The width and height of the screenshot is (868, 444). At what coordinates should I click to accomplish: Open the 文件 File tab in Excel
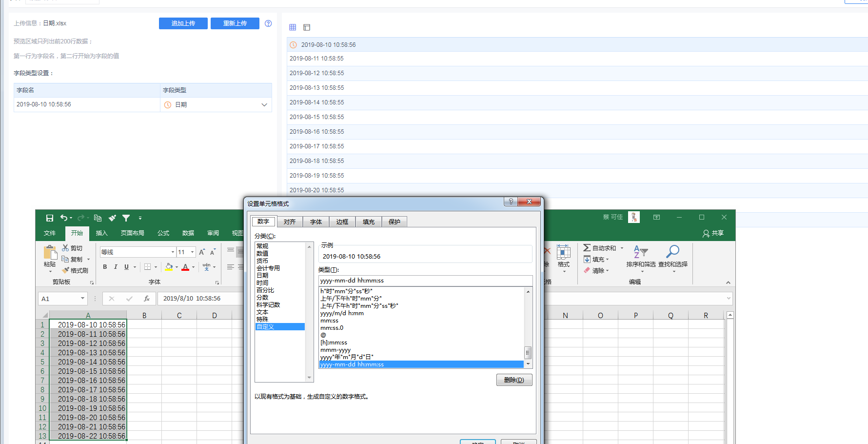[x=50, y=233]
